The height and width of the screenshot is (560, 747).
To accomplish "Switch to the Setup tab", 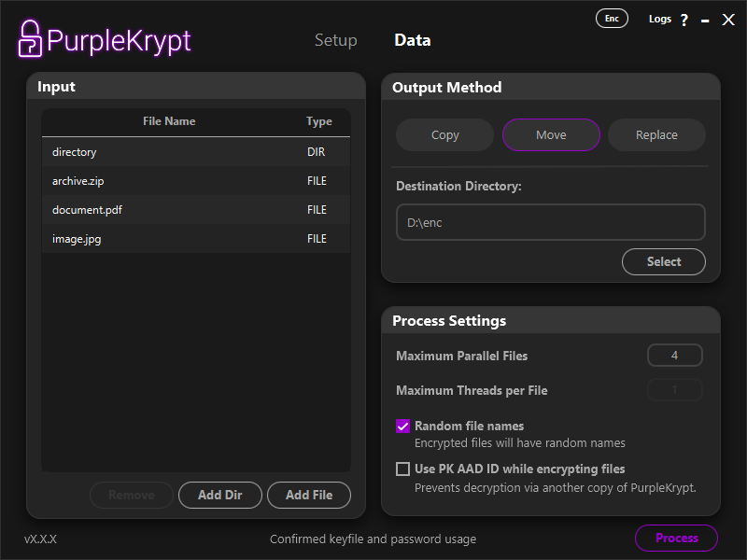I will [335, 40].
